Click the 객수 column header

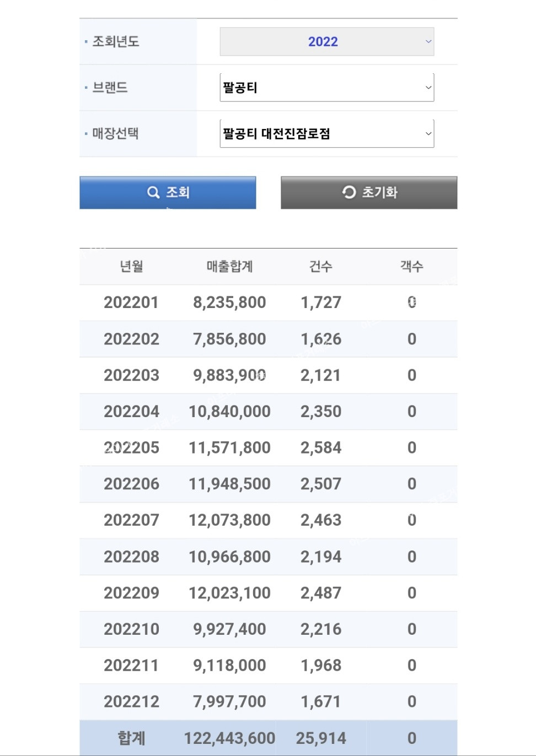[411, 267]
